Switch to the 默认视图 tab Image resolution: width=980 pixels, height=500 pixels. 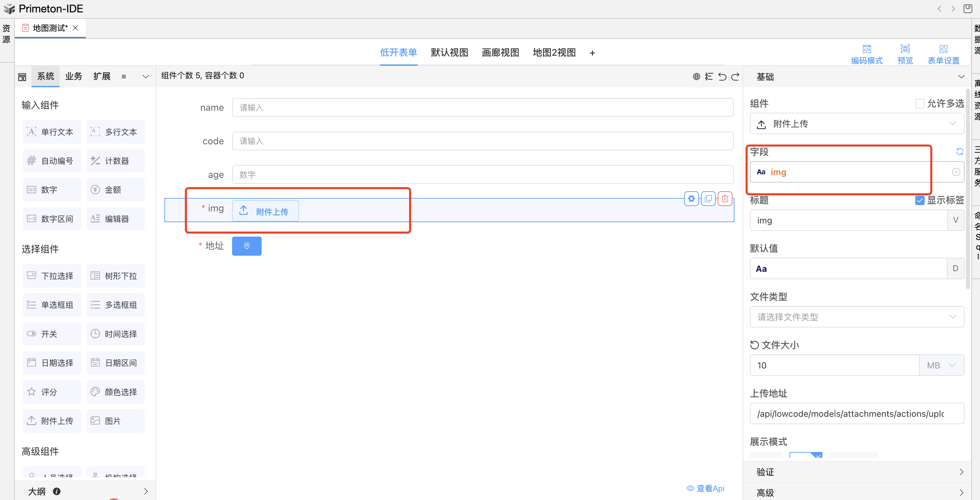click(449, 52)
